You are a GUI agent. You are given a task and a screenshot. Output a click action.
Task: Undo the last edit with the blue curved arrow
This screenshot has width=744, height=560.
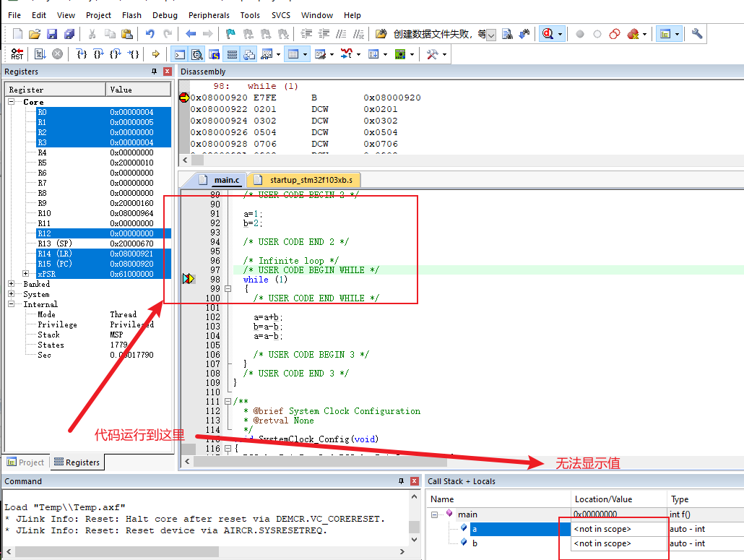click(x=150, y=34)
